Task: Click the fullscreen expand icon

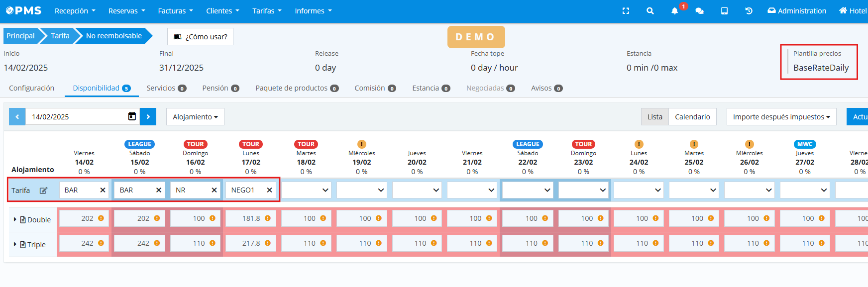Action: [x=626, y=11]
